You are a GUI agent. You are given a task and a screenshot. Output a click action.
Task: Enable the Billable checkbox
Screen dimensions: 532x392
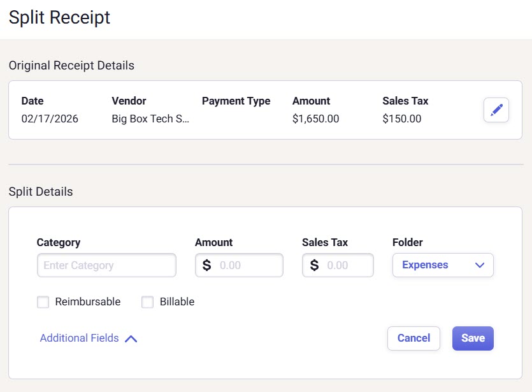(x=147, y=301)
